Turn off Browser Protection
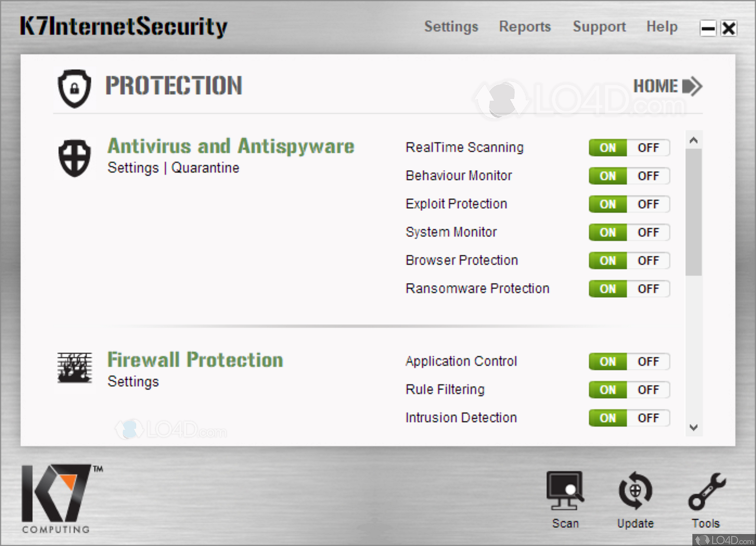Image resolution: width=756 pixels, height=546 pixels. 648,261
